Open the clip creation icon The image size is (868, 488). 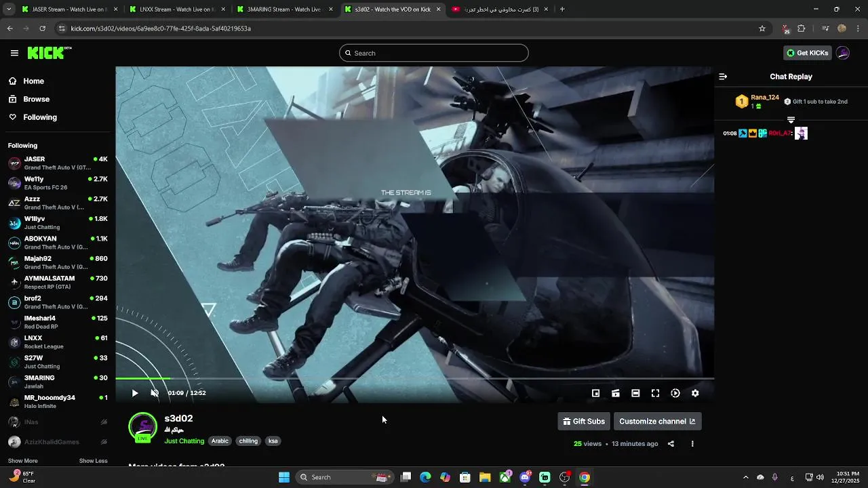pos(616,393)
